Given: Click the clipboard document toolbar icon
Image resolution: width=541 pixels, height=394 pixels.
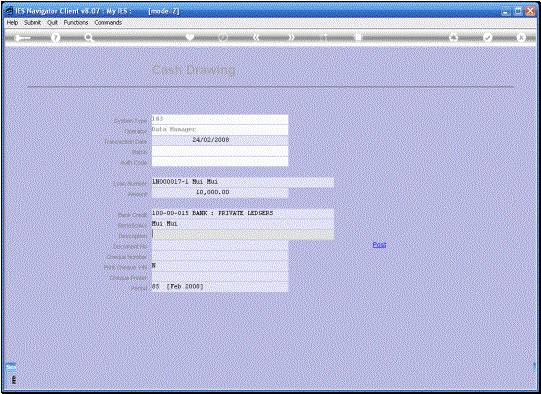Looking at the screenshot, I should 358,37.
